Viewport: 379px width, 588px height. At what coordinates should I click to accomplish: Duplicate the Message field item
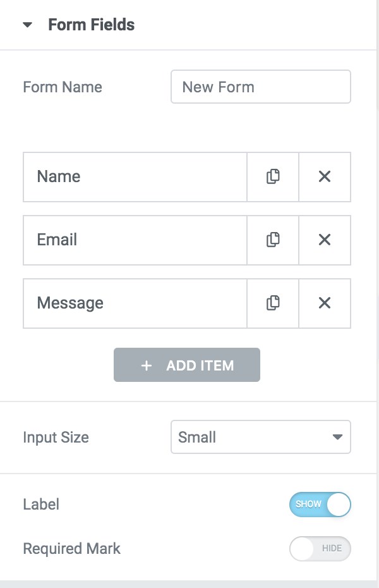click(273, 303)
